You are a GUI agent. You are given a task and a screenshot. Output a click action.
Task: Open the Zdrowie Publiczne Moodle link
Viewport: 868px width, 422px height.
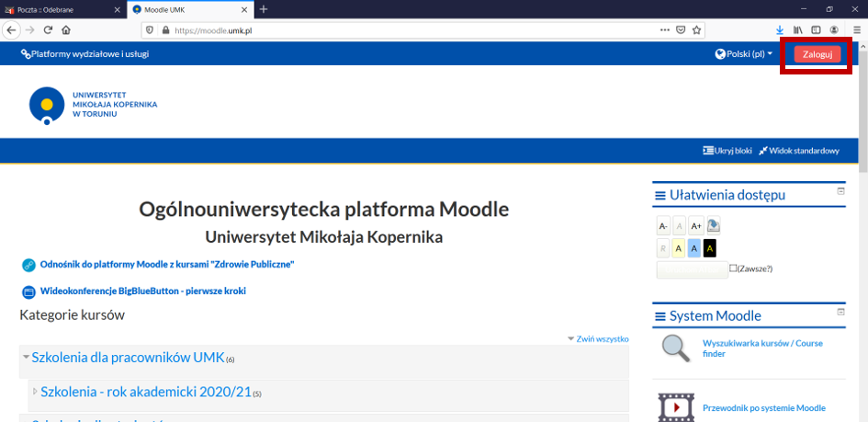pyautogui.click(x=166, y=265)
